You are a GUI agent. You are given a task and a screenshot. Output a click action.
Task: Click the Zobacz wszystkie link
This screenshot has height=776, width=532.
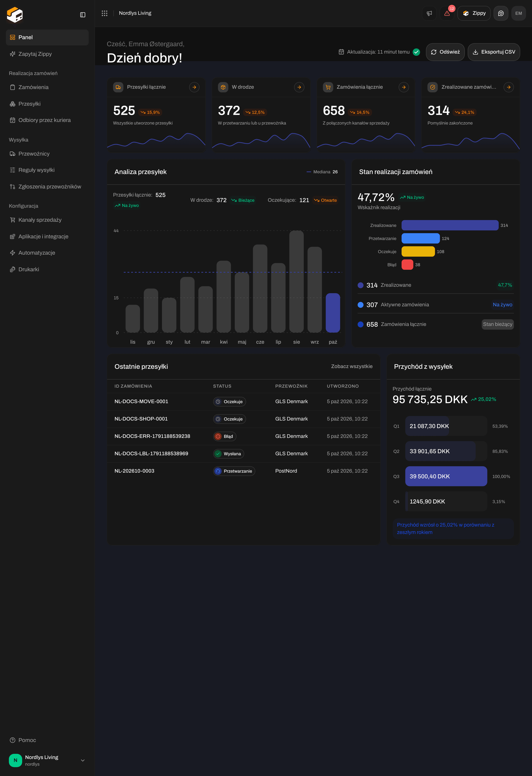coord(352,366)
